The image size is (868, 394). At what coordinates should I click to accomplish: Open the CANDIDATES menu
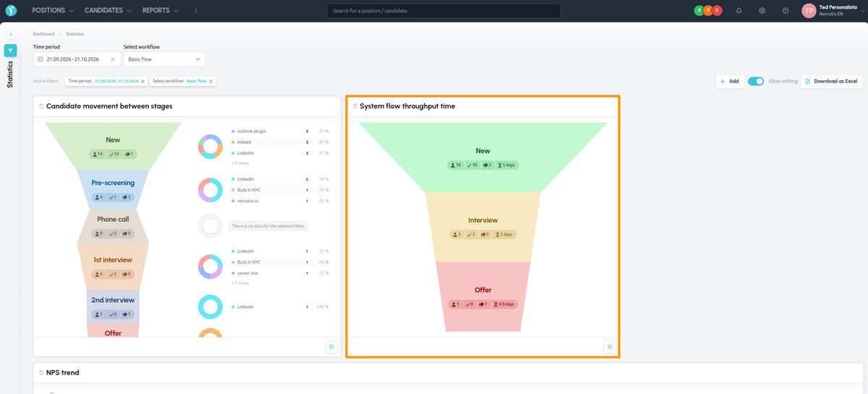[108, 11]
